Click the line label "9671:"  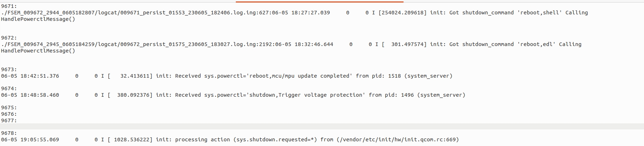[9, 6]
